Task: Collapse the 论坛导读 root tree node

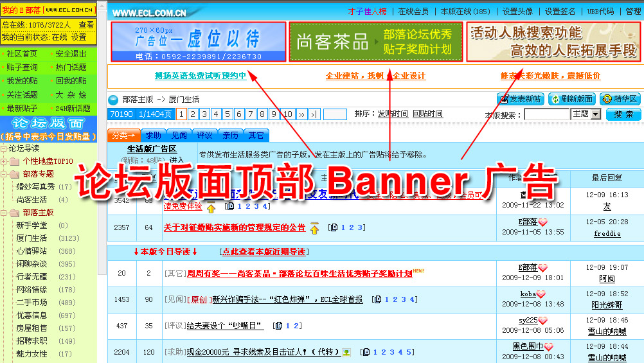Action: point(4,148)
